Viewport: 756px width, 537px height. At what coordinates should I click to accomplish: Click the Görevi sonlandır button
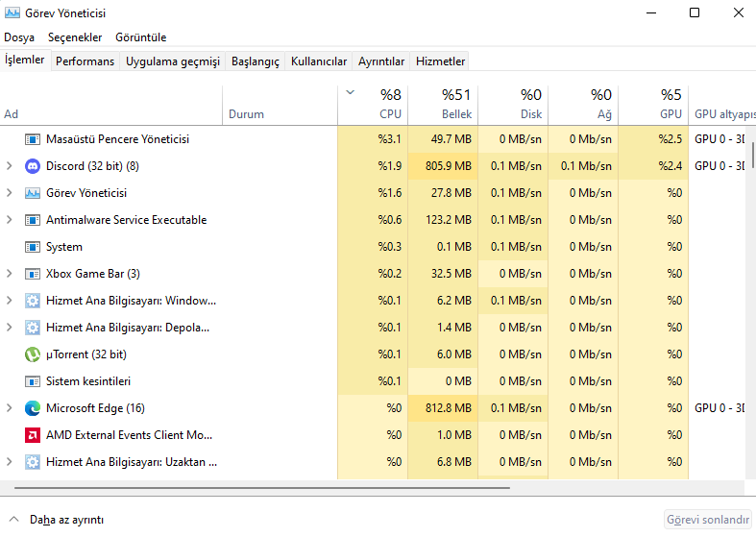[x=708, y=520]
